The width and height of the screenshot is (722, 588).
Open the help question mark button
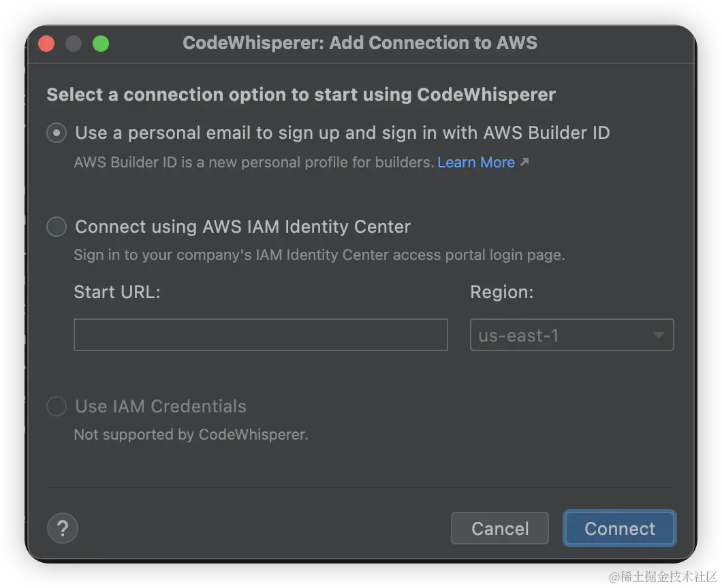click(x=63, y=528)
